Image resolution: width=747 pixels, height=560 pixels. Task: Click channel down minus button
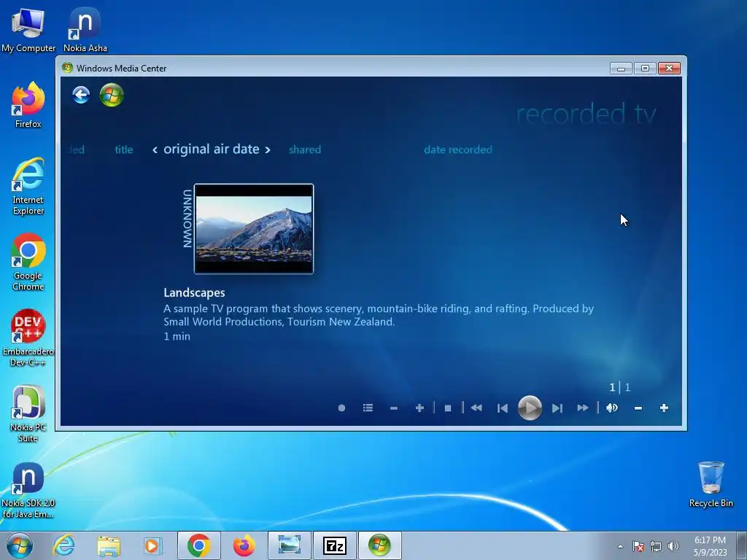pos(393,408)
